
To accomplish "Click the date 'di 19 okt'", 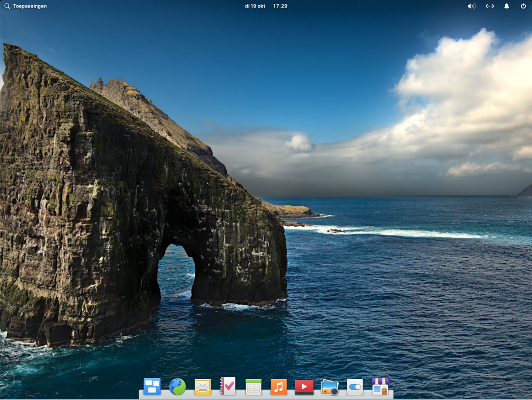I will tap(255, 6).
